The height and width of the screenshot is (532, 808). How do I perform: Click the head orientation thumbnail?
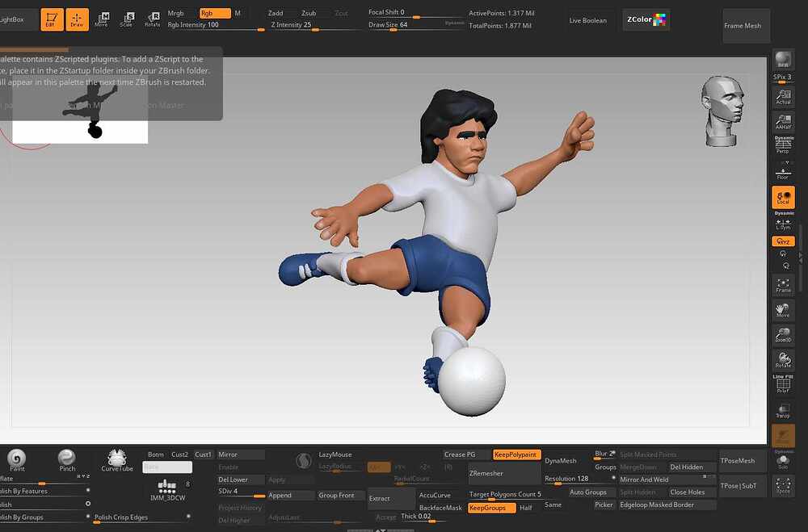pyautogui.click(x=722, y=111)
